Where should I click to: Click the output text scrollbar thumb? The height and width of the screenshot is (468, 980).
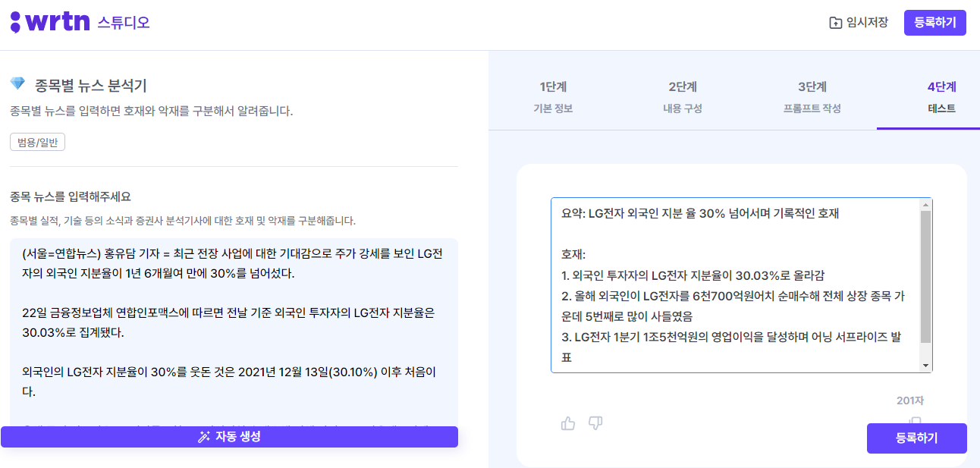click(925, 277)
